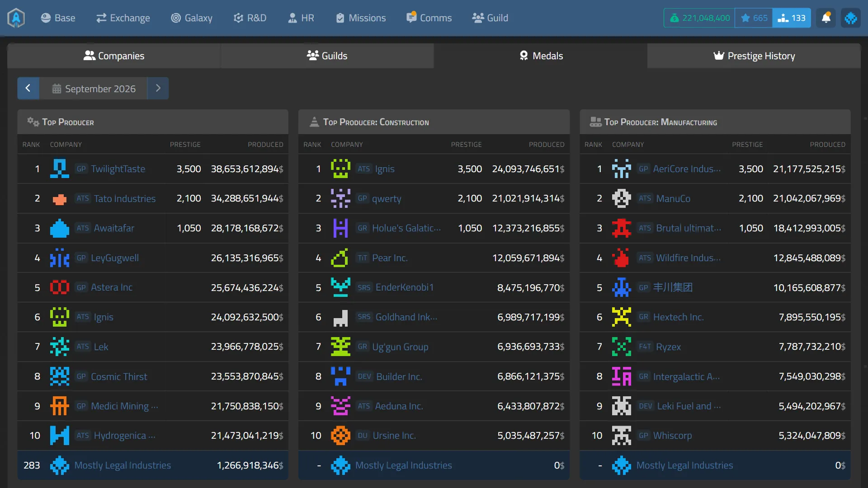
Task: Go to next month with right arrow
Action: pos(158,88)
